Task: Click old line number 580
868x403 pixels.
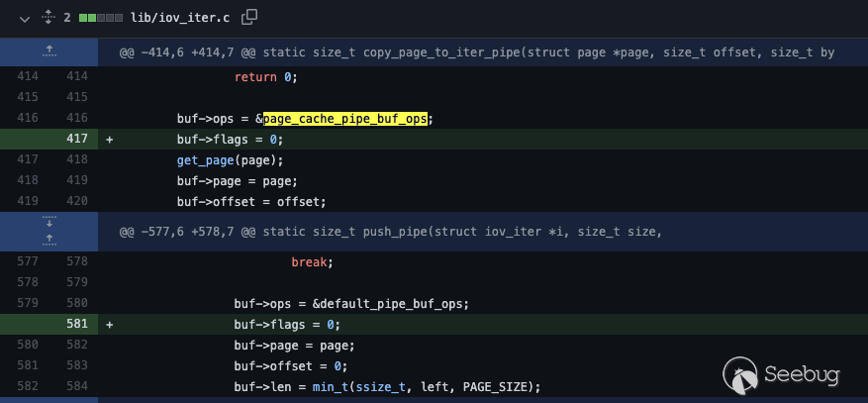Action: [x=28, y=345]
